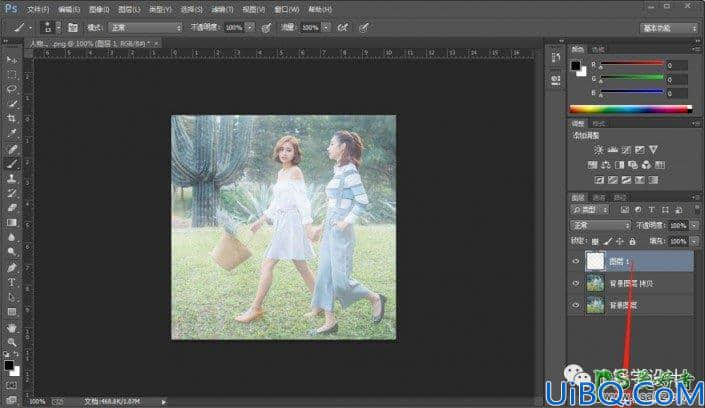Select the Horizontal Type tool

(12, 283)
